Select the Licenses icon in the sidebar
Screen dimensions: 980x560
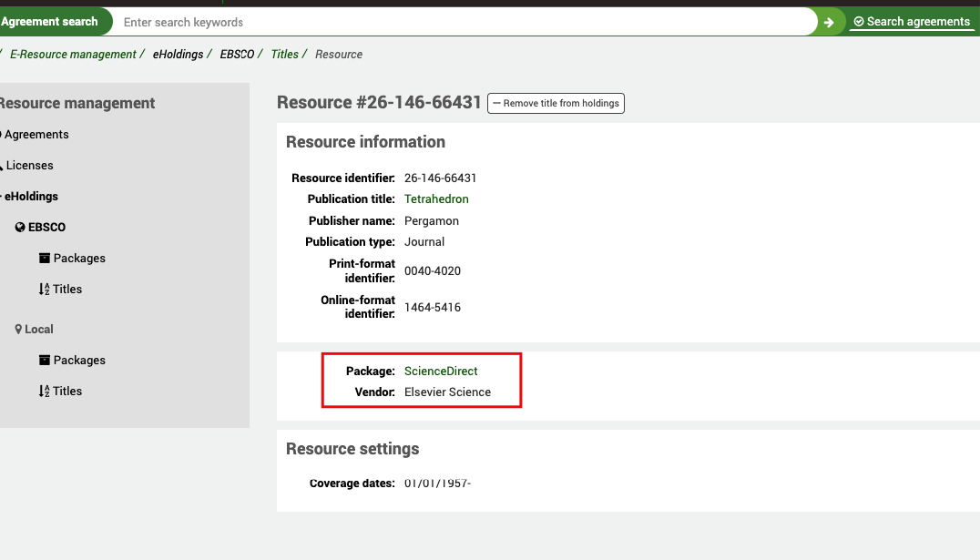click(4, 165)
